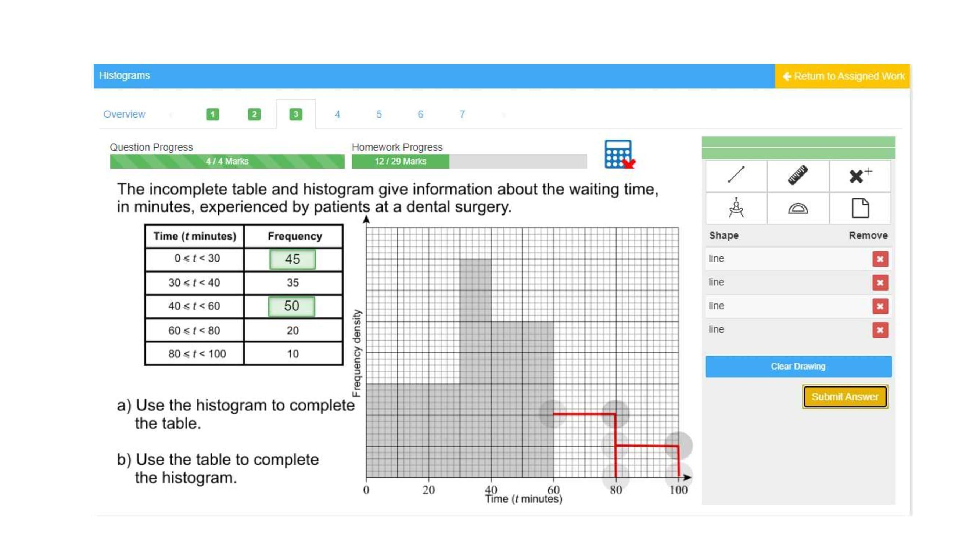Screen dimensions: 980x551
Task: Click the Submit Answer button
Action: [844, 397]
